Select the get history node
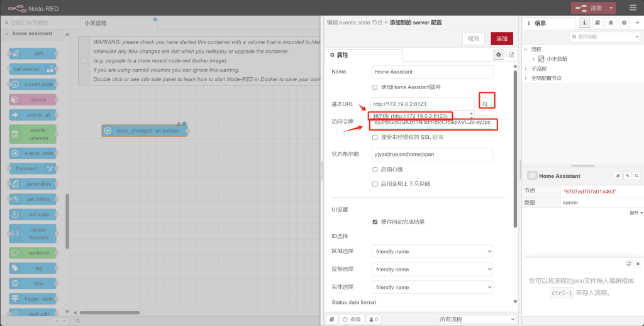This screenshot has width=644, height=326. click(x=33, y=199)
